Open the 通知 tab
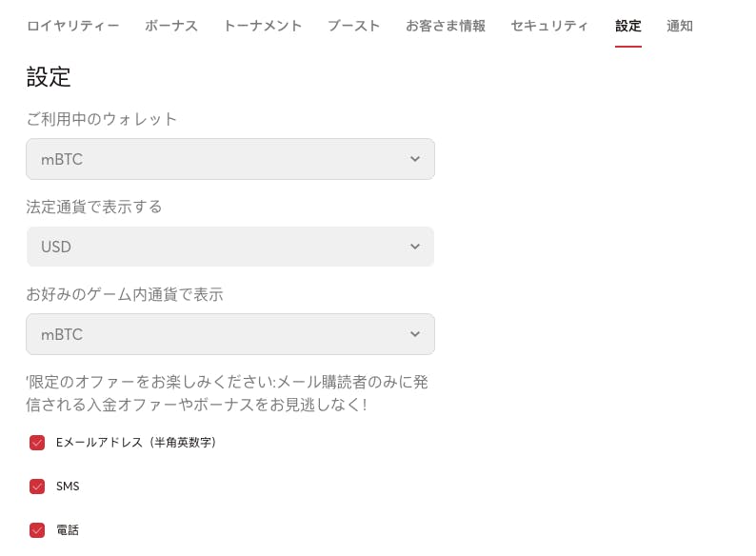 tap(680, 26)
